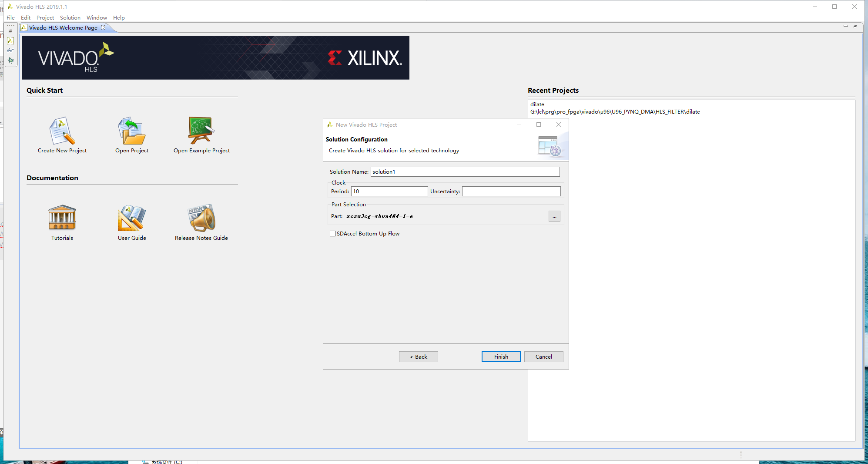Click the Restore icon in the left sidebar
The image size is (868, 464).
click(10, 31)
